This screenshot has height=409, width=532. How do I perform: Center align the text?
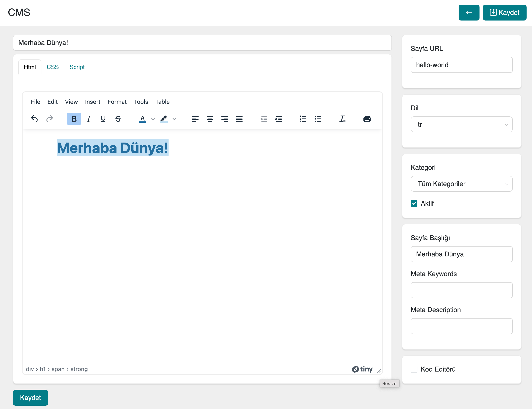[x=210, y=119]
